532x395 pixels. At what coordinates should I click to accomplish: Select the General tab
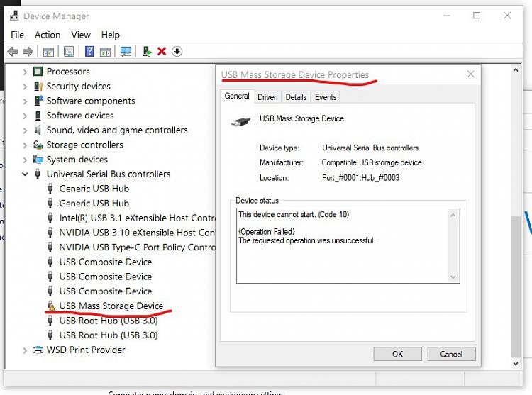tap(237, 96)
